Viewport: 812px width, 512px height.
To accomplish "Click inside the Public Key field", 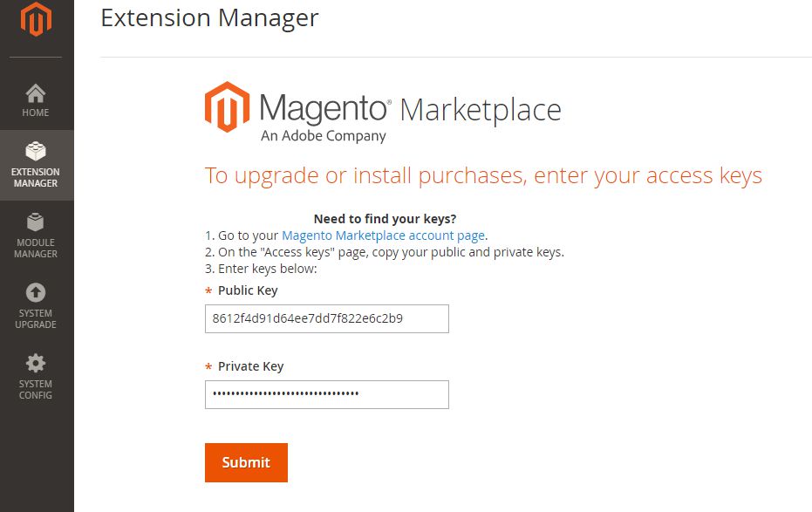I will [x=326, y=318].
